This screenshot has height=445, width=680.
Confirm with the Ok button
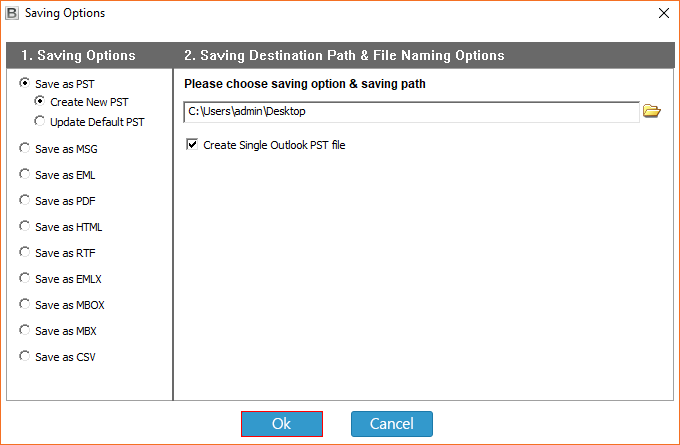(282, 424)
